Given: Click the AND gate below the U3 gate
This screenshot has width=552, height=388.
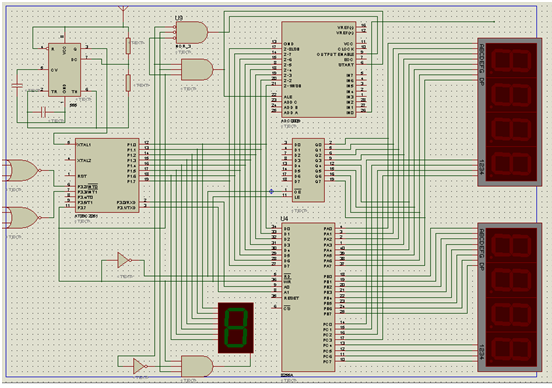Looking at the screenshot, I should 197,69.
